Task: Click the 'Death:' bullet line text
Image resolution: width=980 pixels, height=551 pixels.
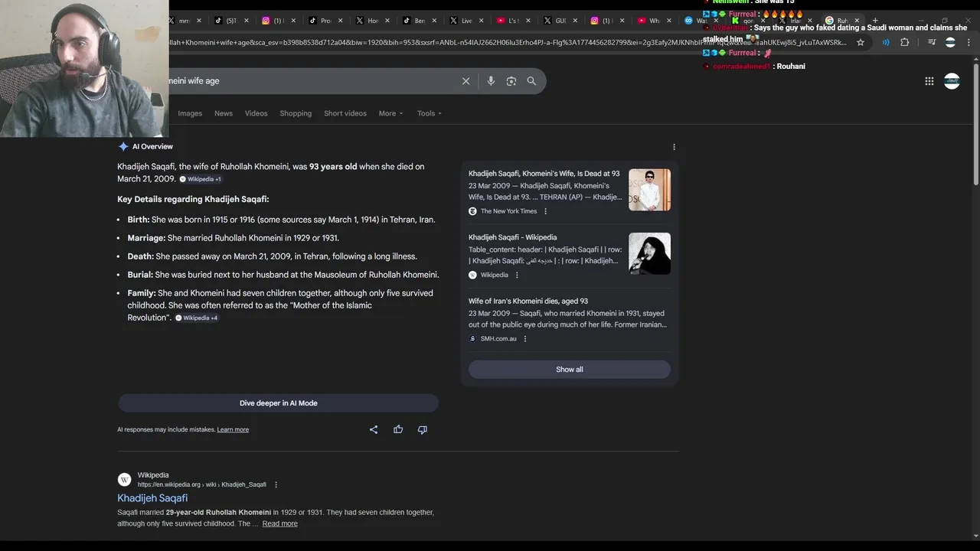Action: pyautogui.click(x=272, y=256)
